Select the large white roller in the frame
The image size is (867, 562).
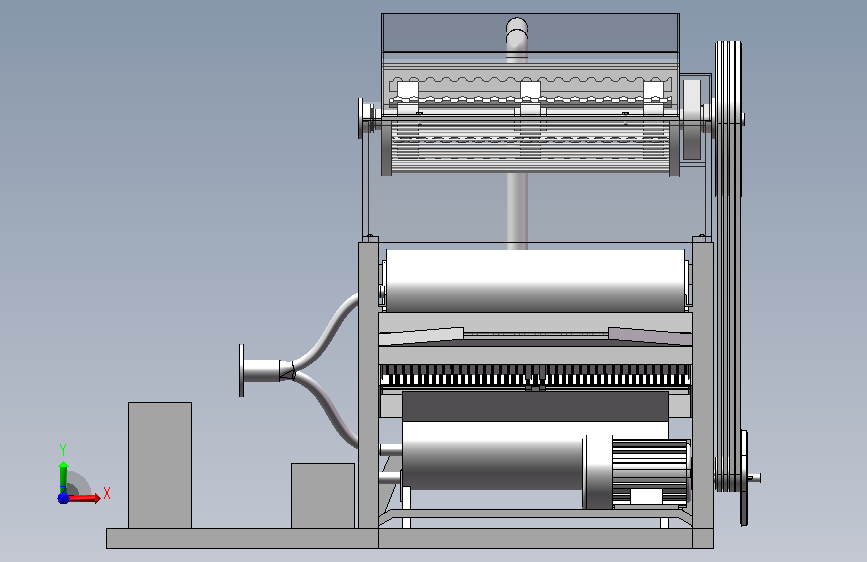point(535,280)
